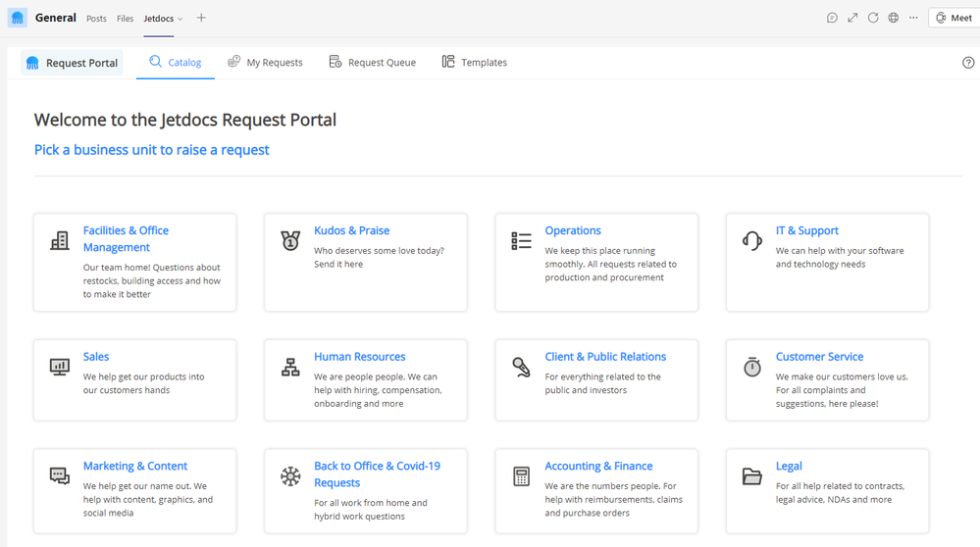Viewport: 980px width, 547px height.
Task: Expand the Jetdocs tab dropdown chevron
Action: coord(180,19)
